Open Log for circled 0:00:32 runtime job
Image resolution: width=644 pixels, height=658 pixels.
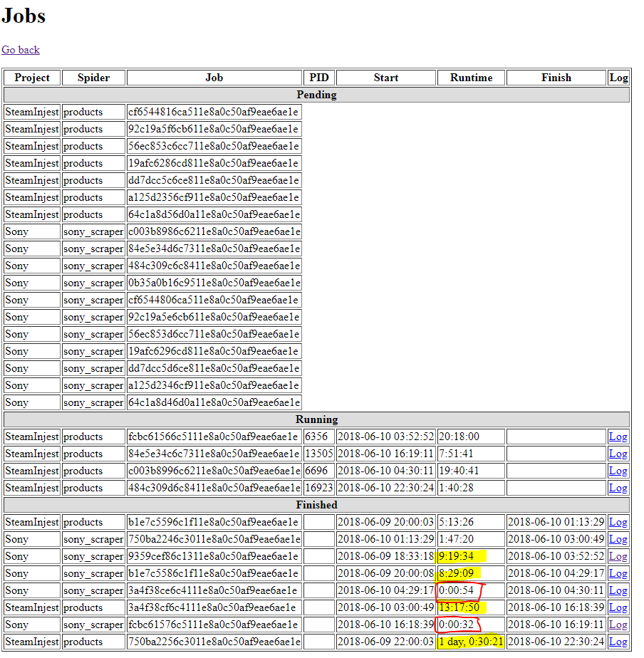[618, 625]
